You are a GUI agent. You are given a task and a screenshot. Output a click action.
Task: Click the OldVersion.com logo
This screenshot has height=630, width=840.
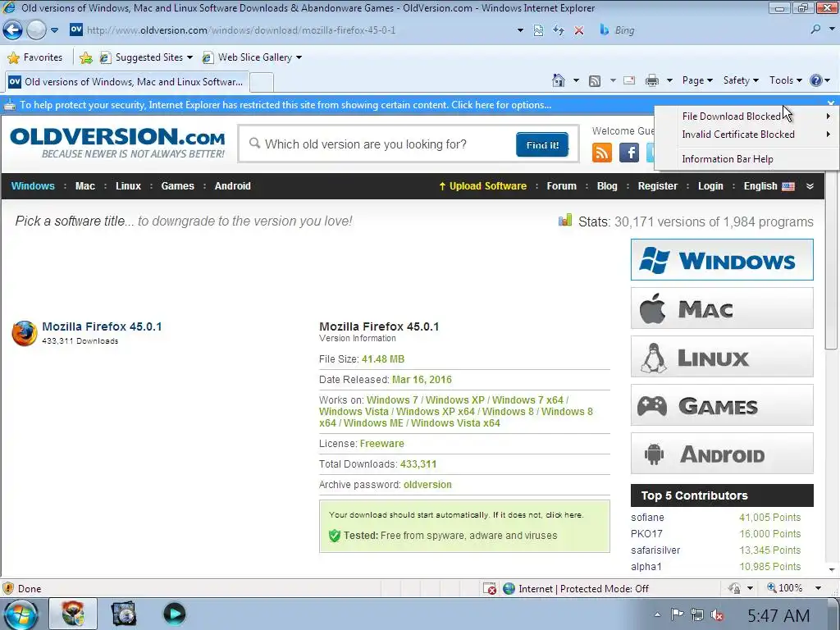[117, 143]
